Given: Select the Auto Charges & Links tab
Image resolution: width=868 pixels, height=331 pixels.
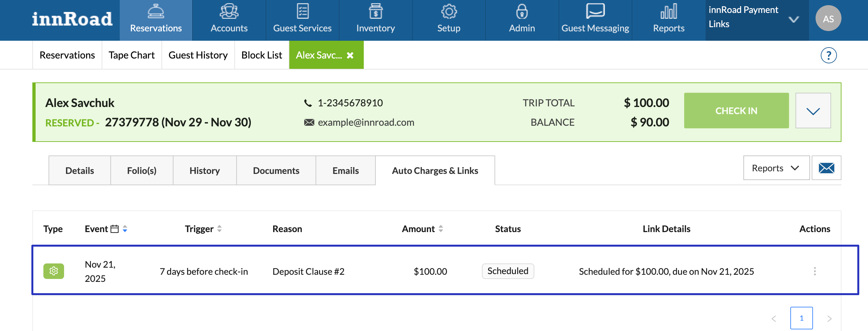Looking at the screenshot, I should point(435,171).
